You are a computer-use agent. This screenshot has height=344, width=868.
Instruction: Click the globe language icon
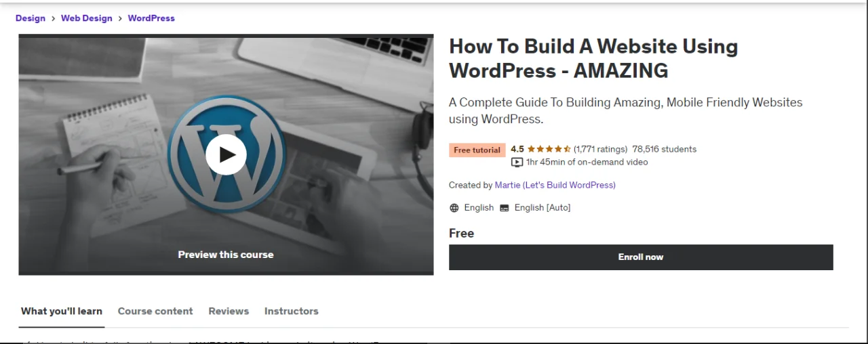coord(454,208)
